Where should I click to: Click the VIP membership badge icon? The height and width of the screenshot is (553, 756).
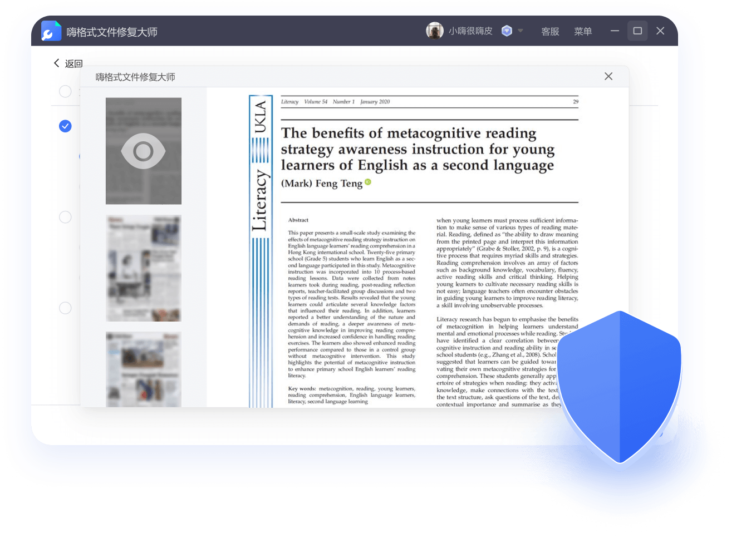[507, 31]
